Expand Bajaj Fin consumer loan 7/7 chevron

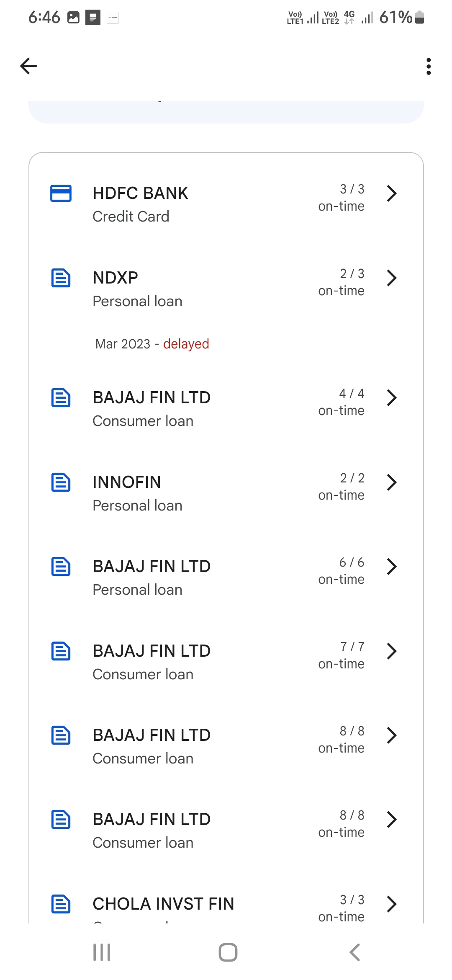391,651
